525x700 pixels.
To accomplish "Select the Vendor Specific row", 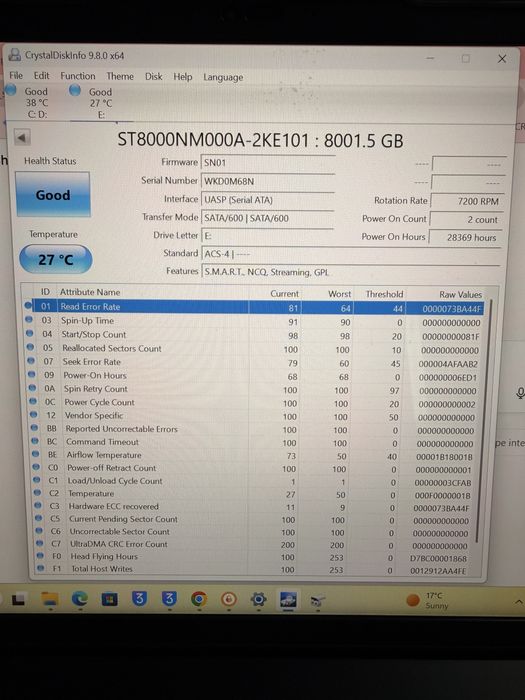I will (254, 417).
